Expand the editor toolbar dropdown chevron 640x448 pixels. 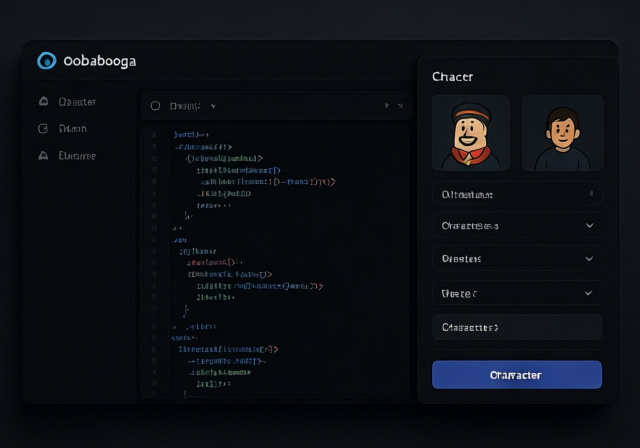pyautogui.click(x=213, y=106)
